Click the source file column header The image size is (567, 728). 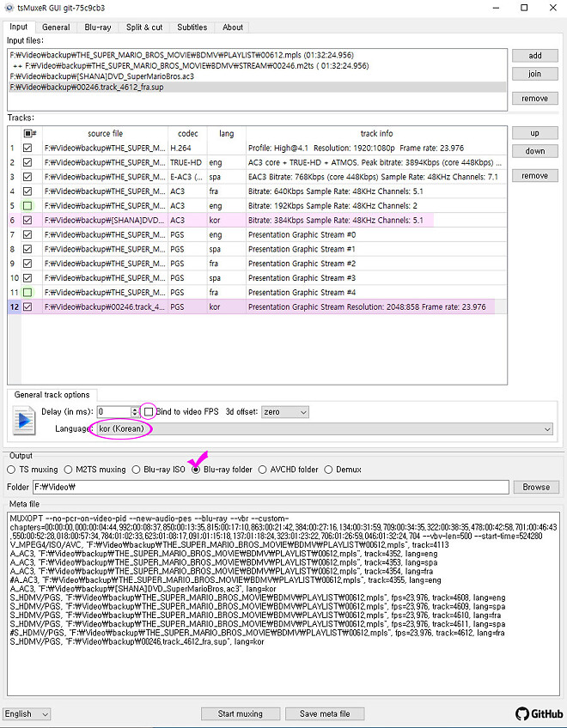(x=105, y=134)
